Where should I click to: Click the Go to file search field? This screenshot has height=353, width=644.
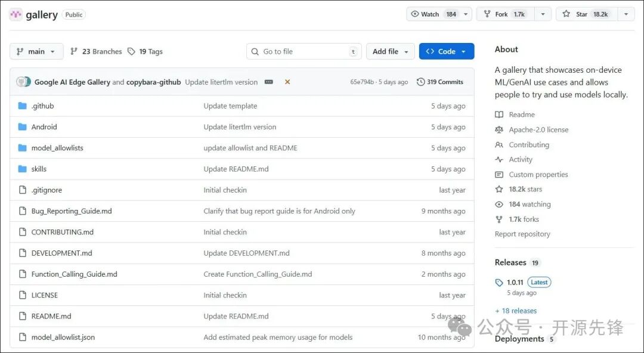click(304, 51)
